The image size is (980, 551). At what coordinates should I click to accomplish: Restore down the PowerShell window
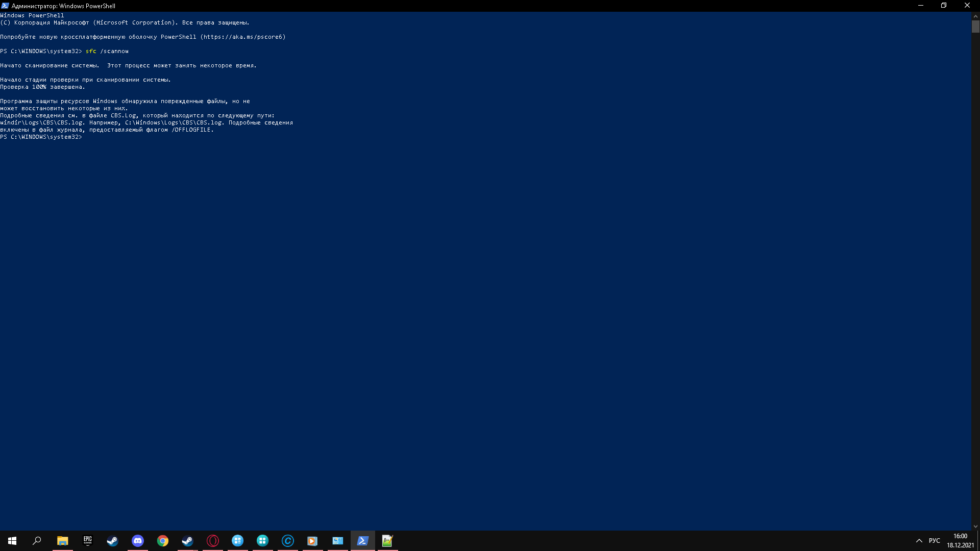[944, 6]
